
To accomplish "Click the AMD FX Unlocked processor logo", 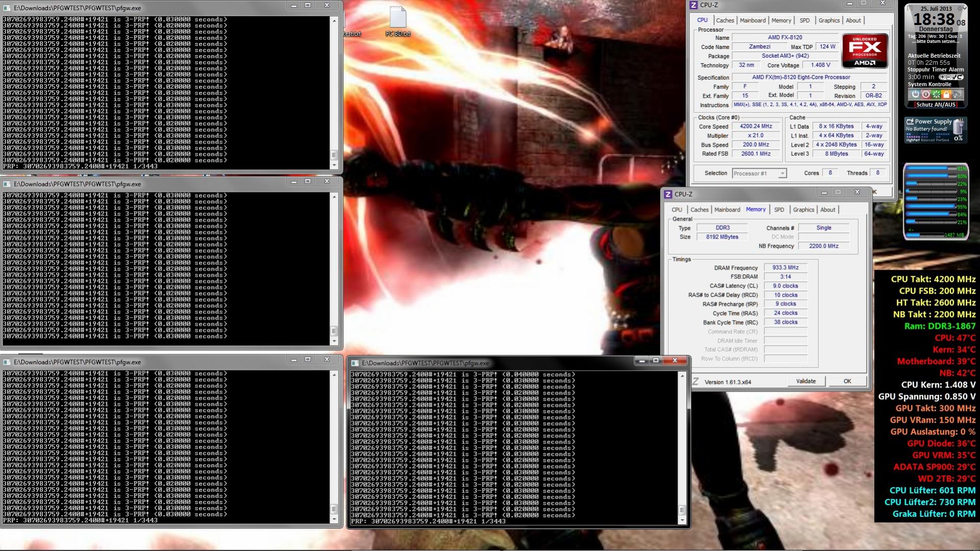I will pyautogui.click(x=865, y=51).
